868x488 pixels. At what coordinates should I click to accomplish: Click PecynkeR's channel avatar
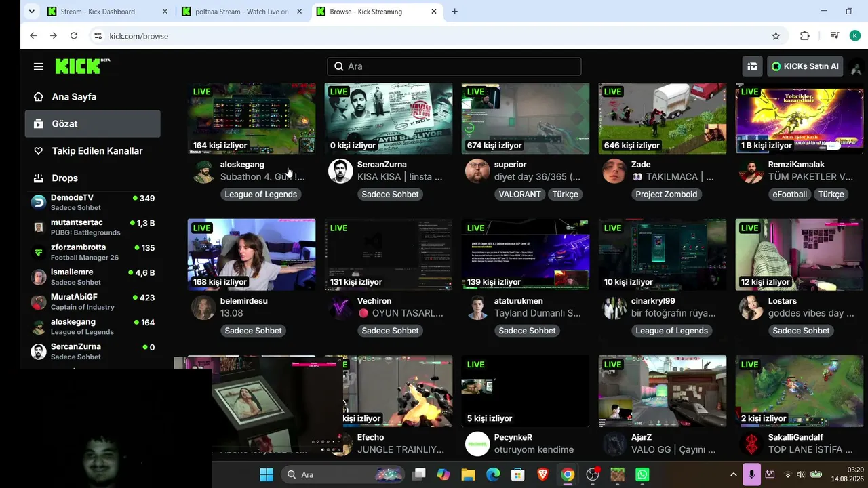[x=477, y=444]
